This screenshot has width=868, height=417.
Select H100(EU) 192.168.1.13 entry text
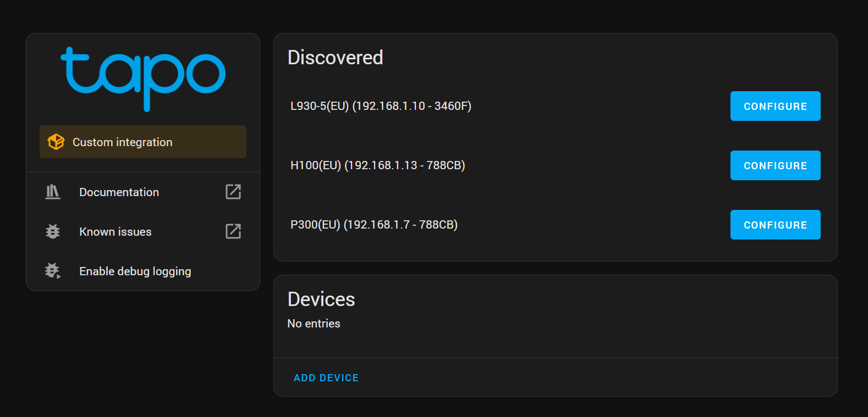click(378, 165)
